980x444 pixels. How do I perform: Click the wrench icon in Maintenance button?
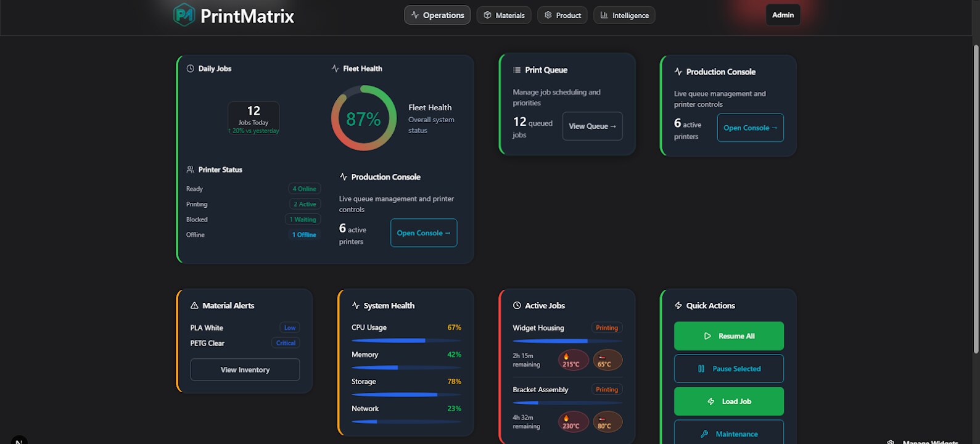704,434
